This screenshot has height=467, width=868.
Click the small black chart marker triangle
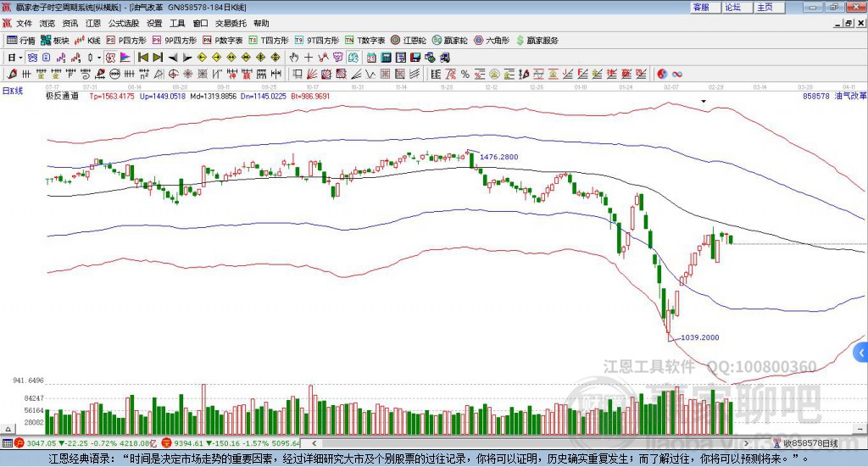pos(704,102)
